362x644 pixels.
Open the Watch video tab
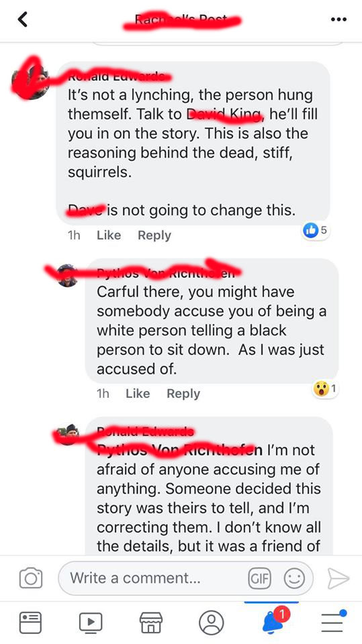[x=91, y=623]
